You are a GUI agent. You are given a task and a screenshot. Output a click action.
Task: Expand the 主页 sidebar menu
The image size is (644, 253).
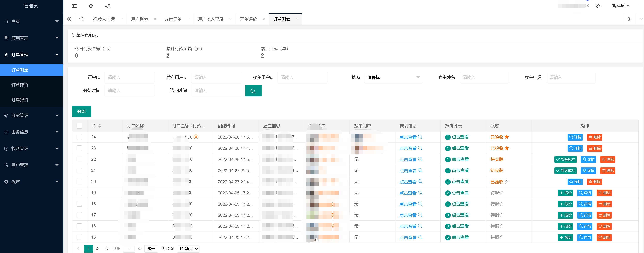[31, 21]
